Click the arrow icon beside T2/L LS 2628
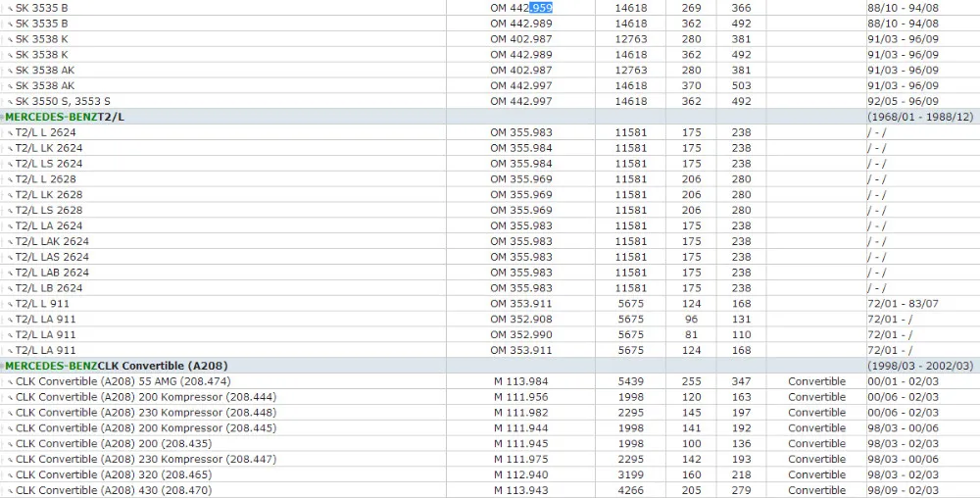The width and height of the screenshot is (980, 498). tap(10, 211)
